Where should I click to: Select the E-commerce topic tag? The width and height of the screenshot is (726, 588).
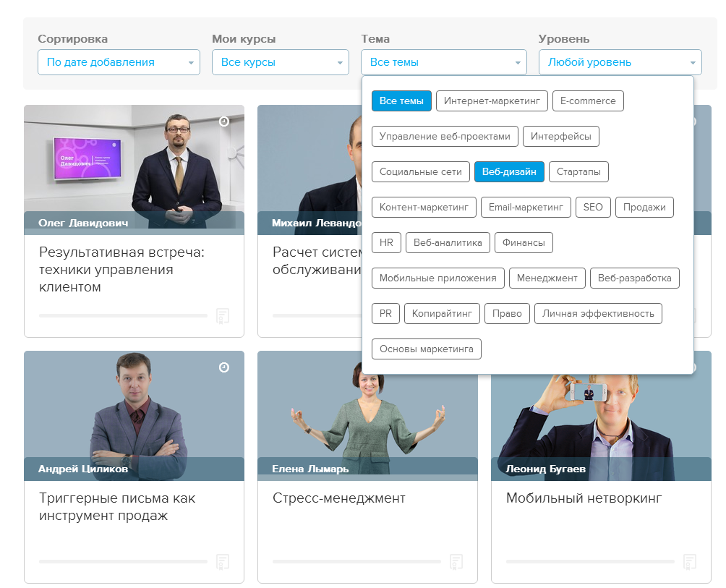point(588,101)
